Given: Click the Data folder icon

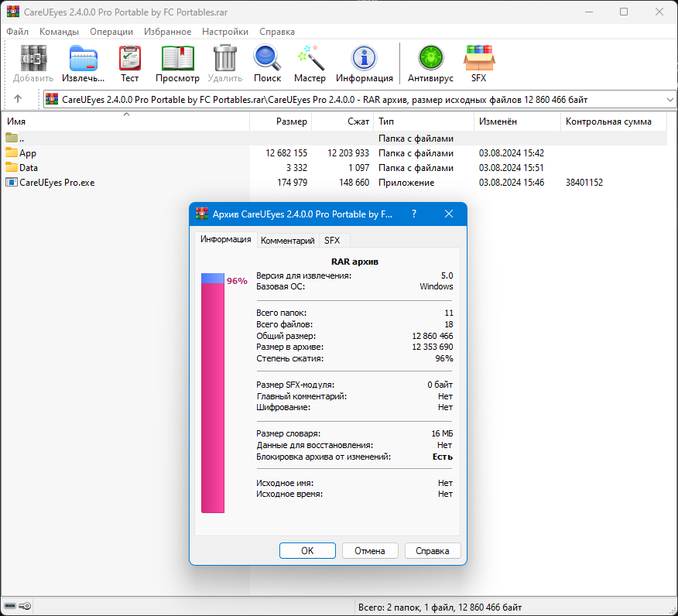Looking at the screenshot, I should pyautogui.click(x=12, y=167).
